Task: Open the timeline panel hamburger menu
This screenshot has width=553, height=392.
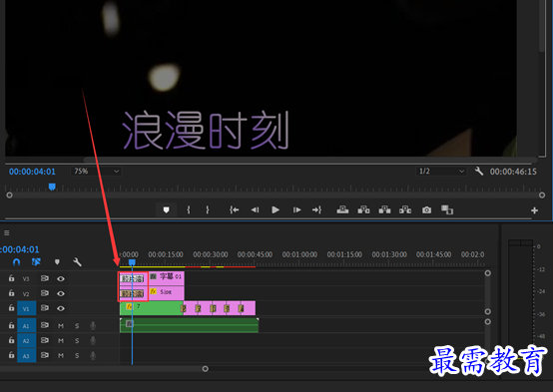Action: (7, 233)
